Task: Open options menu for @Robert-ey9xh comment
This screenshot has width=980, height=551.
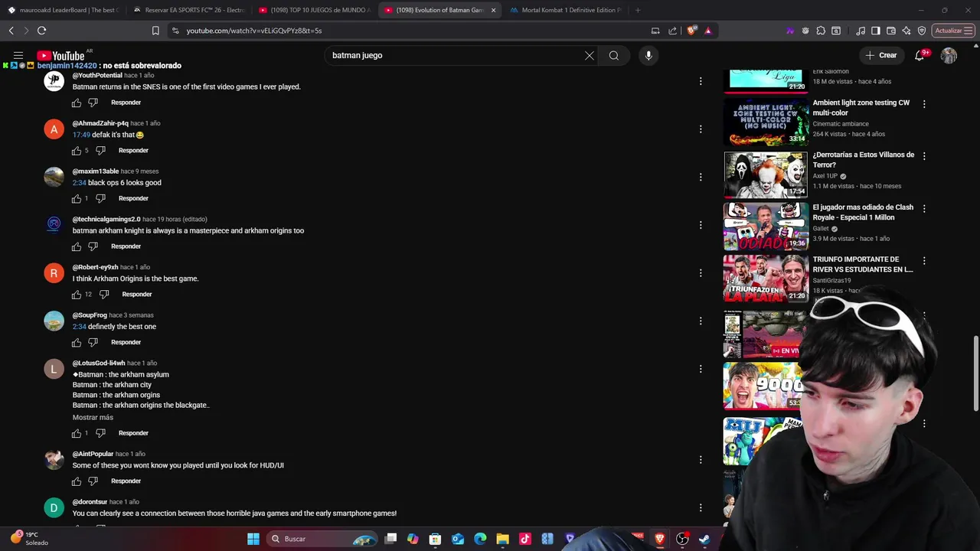Action: [701, 273]
